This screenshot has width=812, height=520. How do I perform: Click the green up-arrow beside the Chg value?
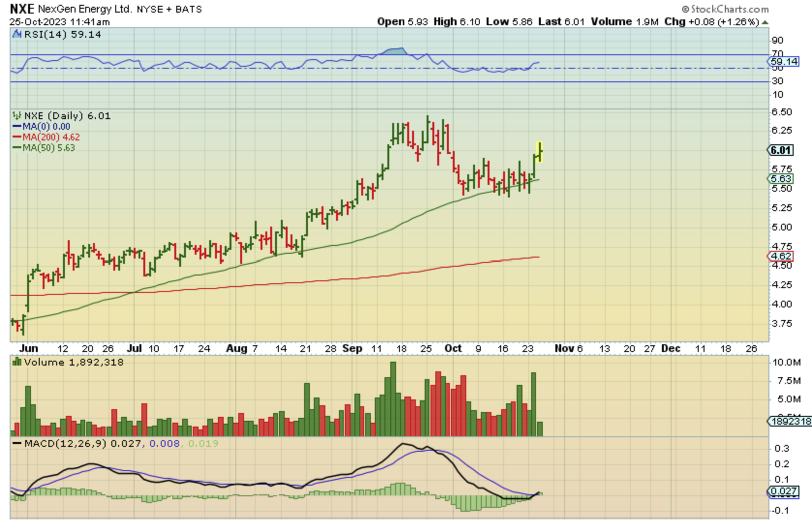coord(765,22)
